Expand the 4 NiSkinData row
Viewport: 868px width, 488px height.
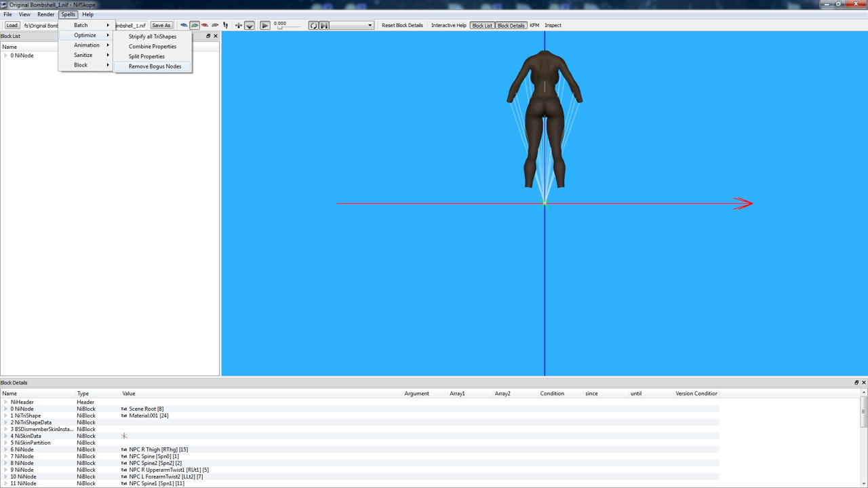pyautogui.click(x=5, y=436)
